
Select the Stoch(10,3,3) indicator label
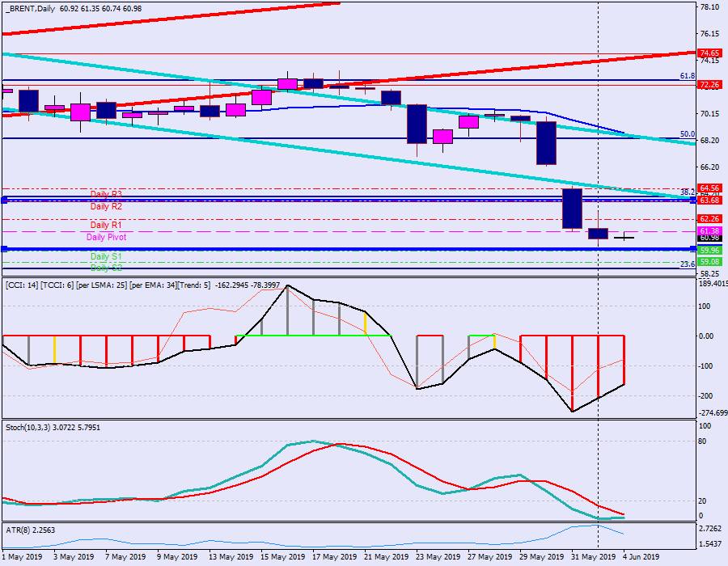(x=36, y=426)
